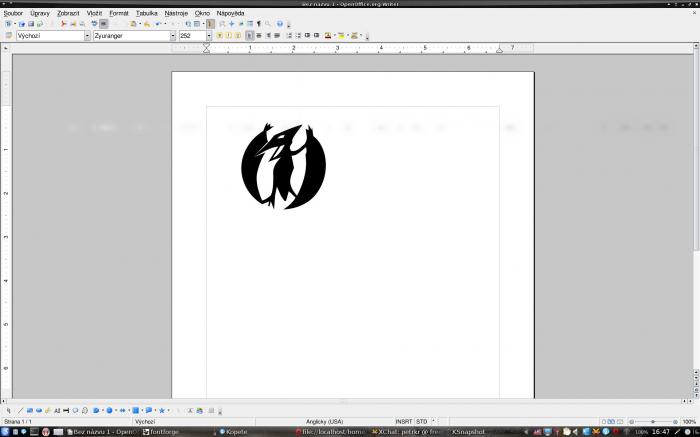Image resolution: width=700 pixels, height=437 pixels.
Task: Click Font Color swatch icon
Action: (x=328, y=35)
